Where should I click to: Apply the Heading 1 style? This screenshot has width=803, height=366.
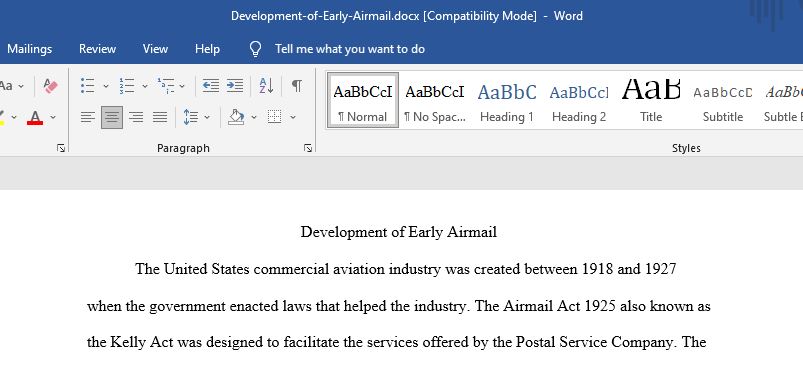point(506,100)
